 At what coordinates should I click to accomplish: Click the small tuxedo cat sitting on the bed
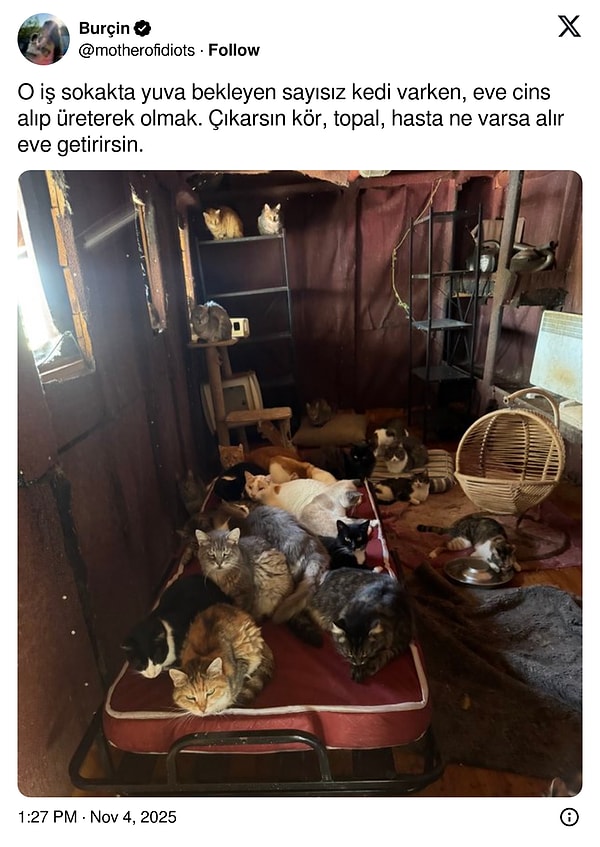click(352, 544)
